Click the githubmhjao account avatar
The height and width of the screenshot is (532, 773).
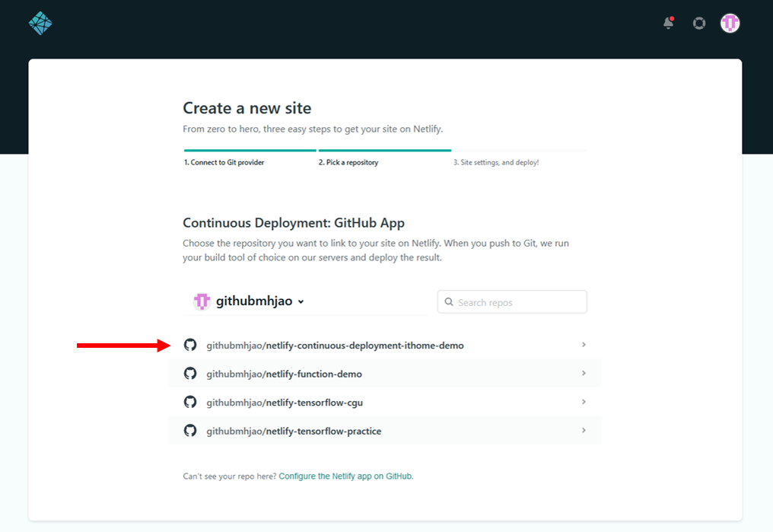click(x=202, y=301)
